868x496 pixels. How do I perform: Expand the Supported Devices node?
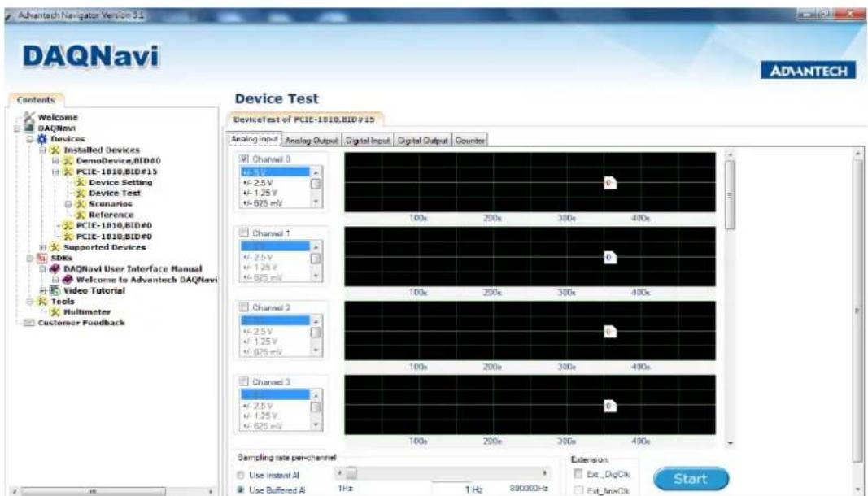point(42,247)
